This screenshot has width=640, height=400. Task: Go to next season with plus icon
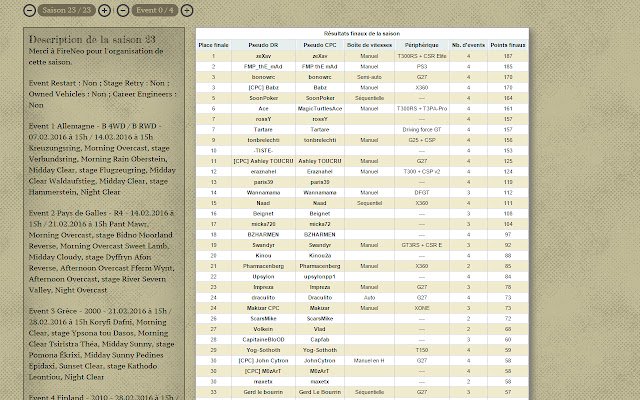point(104,10)
